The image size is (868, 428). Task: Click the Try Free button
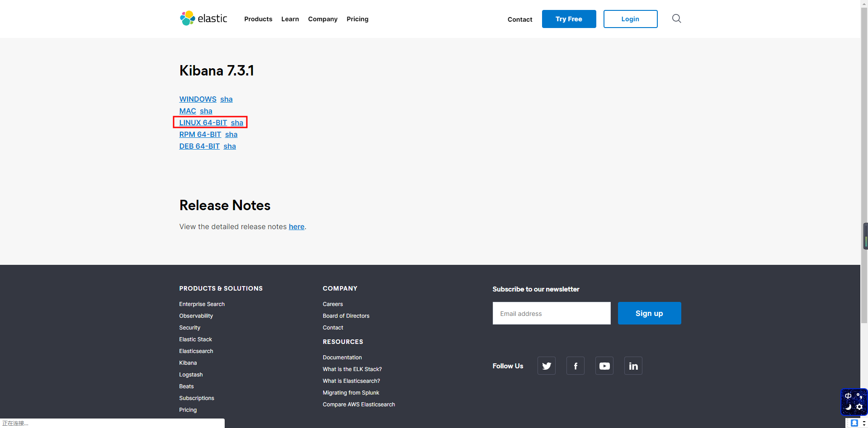coord(569,19)
